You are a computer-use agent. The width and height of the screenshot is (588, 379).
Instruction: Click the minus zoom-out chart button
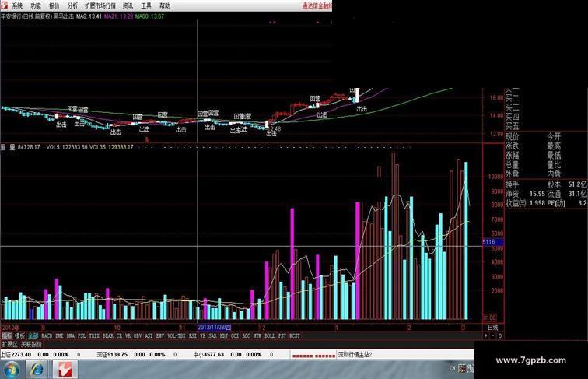493,336
